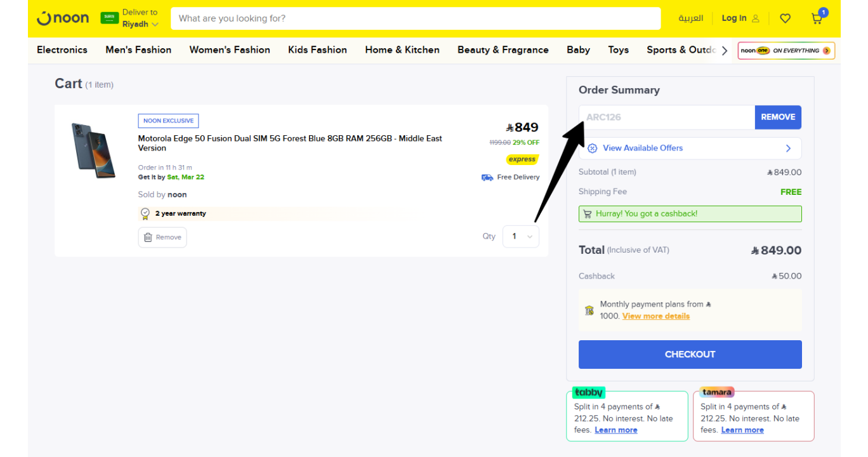This screenshot has width=868, height=457.
Task: Open the noon logo homepage
Action: pos(63,18)
